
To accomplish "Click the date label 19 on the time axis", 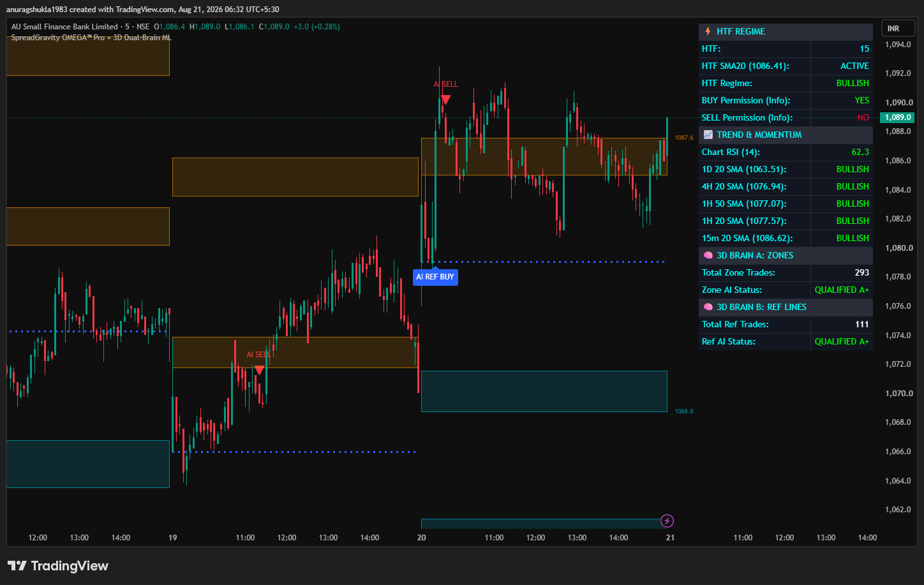I will pyautogui.click(x=173, y=538).
